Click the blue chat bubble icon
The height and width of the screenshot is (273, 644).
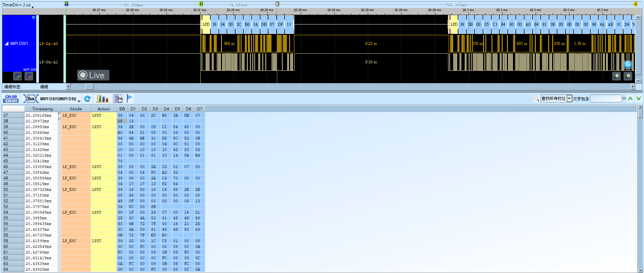pyautogui.click(x=628, y=64)
